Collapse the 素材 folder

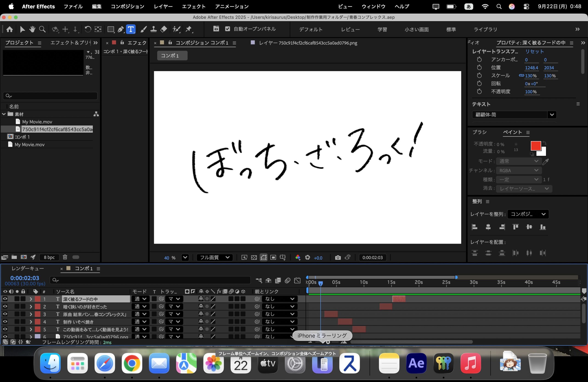click(4, 114)
